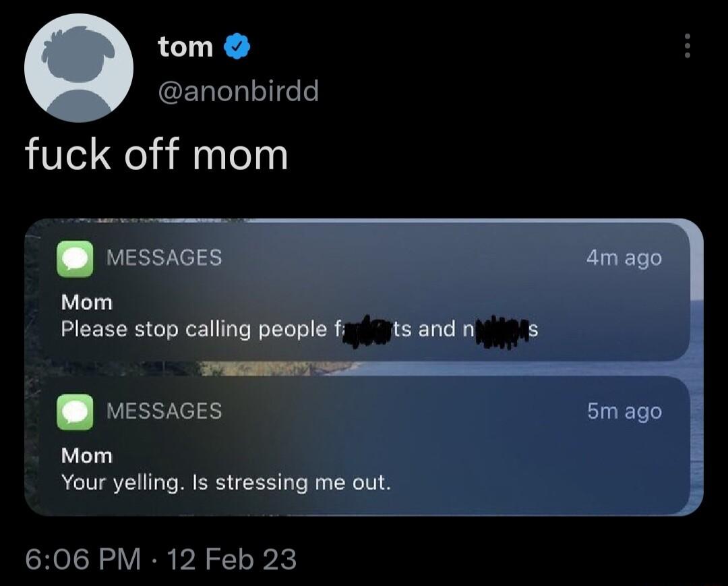
Task: Click the display name tom
Action: click(183, 46)
